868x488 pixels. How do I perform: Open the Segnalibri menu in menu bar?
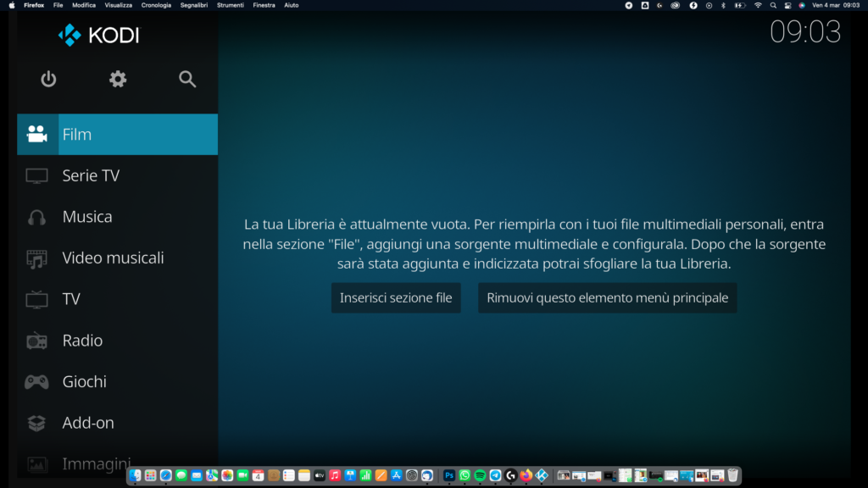click(194, 5)
